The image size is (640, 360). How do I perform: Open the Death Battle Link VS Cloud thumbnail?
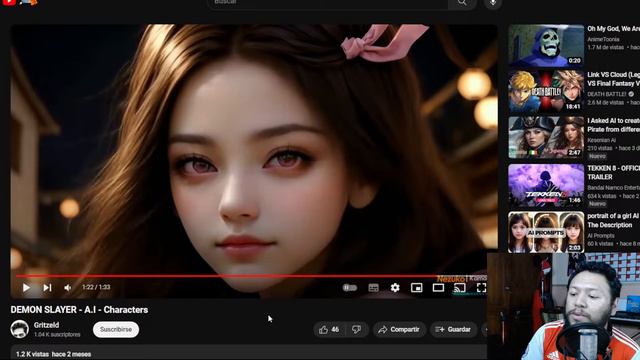[x=546, y=91]
